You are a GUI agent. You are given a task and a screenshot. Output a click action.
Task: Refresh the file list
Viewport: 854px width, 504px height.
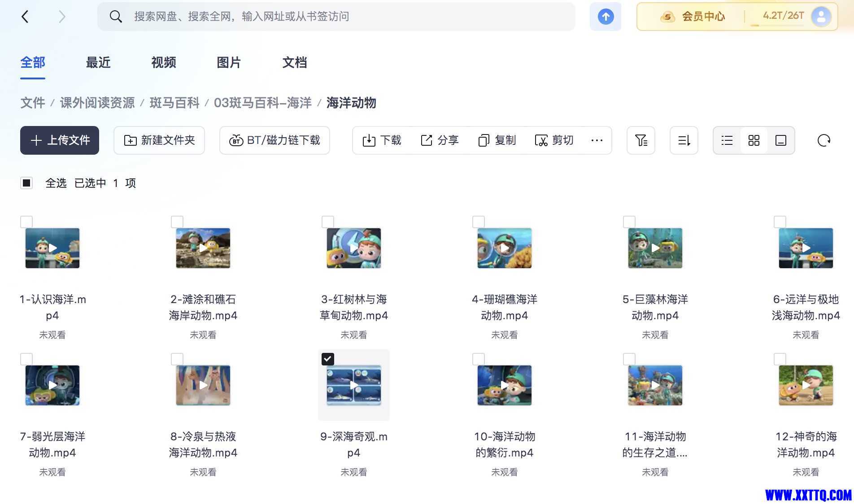(x=824, y=140)
